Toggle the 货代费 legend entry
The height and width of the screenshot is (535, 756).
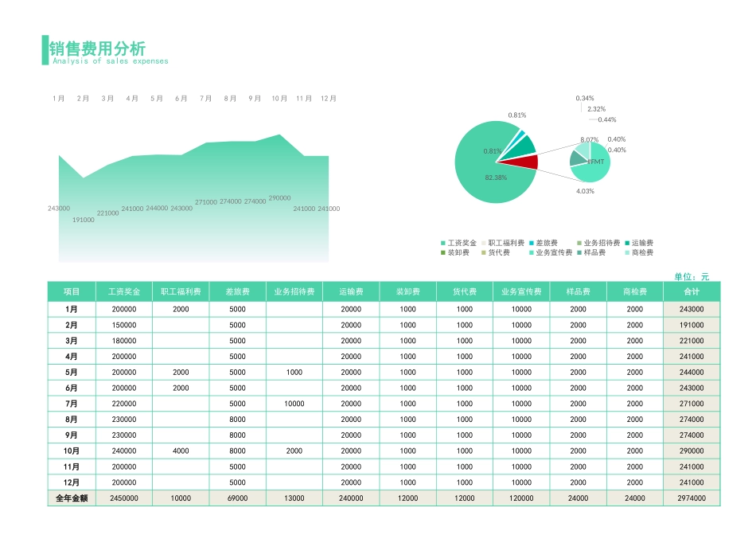pyautogui.click(x=485, y=252)
